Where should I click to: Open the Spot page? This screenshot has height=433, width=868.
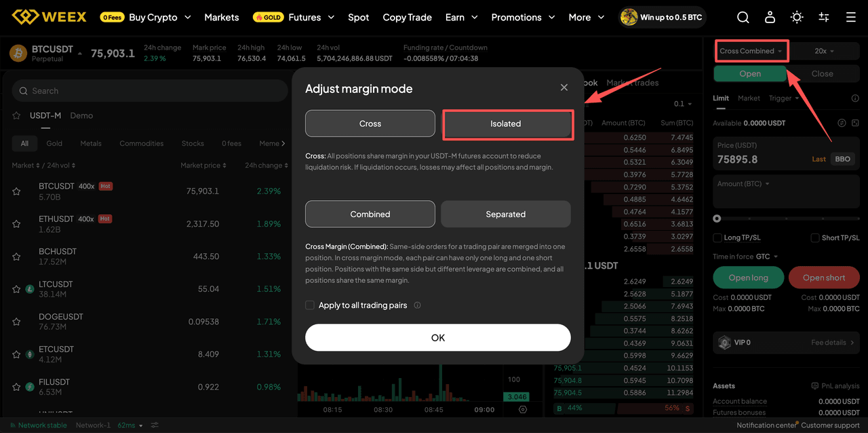(x=359, y=18)
